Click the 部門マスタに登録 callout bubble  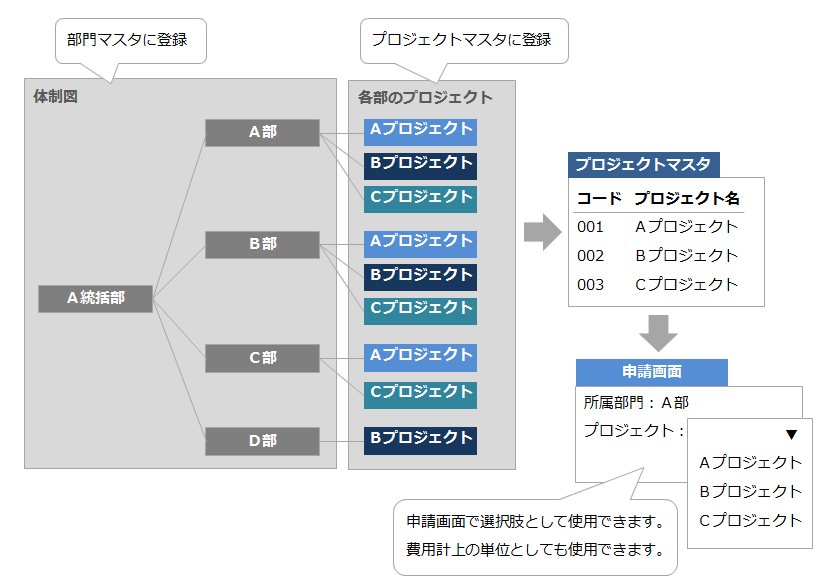click(128, 42)
